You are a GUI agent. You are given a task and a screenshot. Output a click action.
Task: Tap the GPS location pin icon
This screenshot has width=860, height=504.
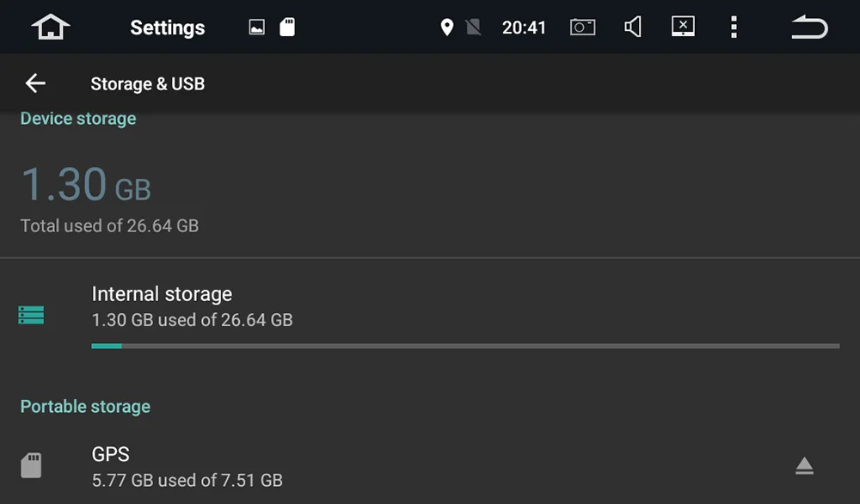click(x=447, y=27)
